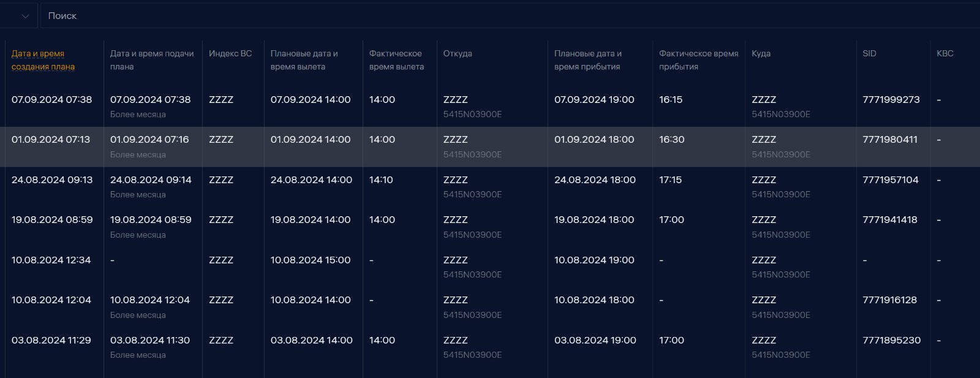The width and height of the screenshot is (980, 378).
Task: Open the row with SID 7771895230
Action: [490, 347]
